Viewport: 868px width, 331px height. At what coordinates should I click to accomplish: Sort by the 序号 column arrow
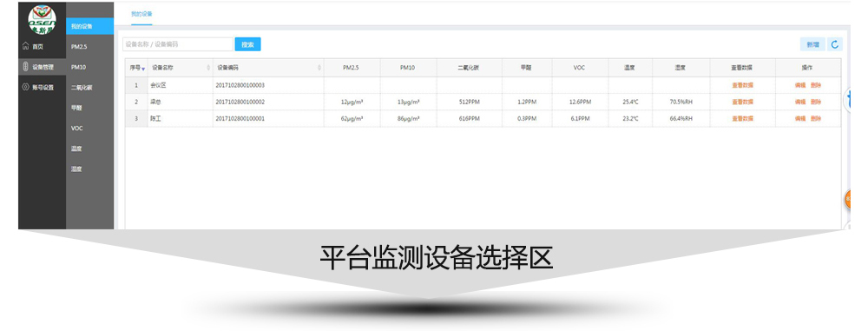click(x=143, y=69)
